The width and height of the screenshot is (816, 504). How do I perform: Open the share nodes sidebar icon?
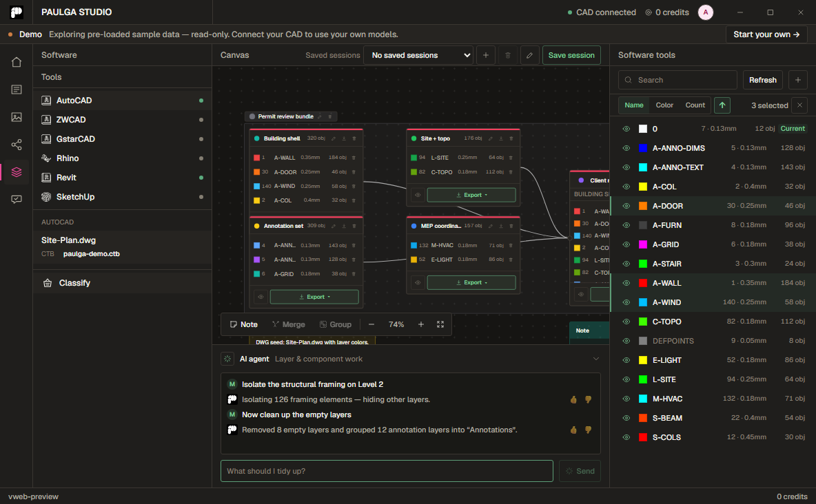(17, 145)
